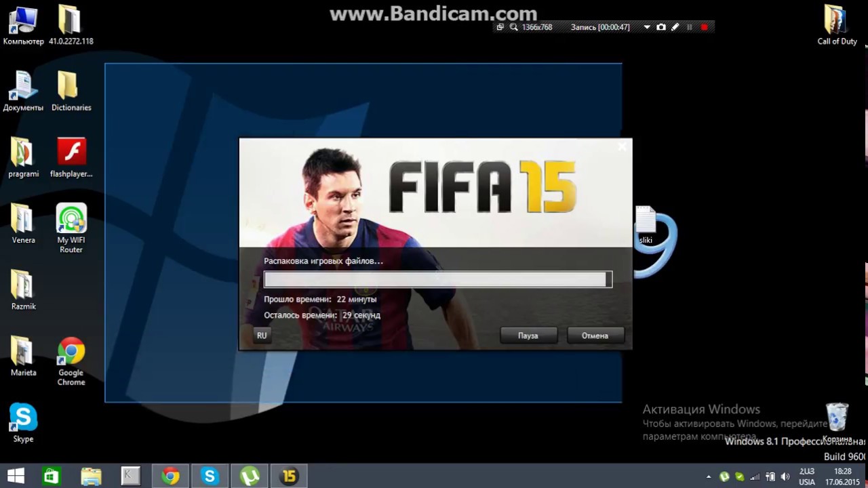Click the Отмена button in installer
This screenshot has height=488, width=868.
point(595,335)
